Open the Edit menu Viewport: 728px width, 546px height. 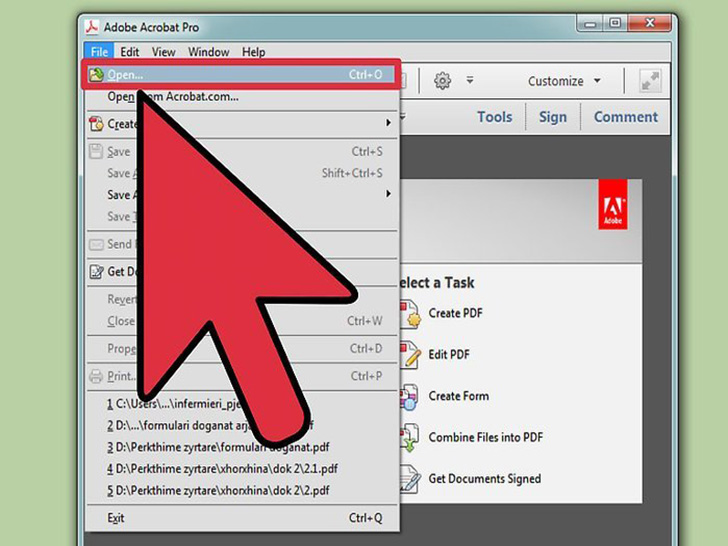[x=130, y=52]
